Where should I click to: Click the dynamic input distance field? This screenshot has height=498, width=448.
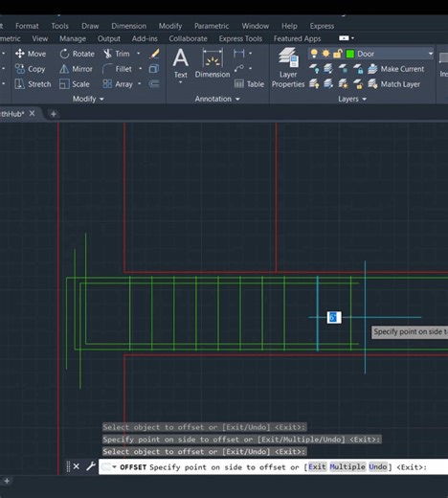click(x=334, y=317)
